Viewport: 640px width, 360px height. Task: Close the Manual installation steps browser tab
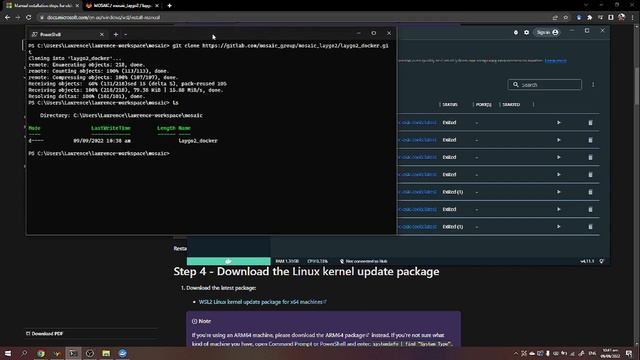point(77,6)
